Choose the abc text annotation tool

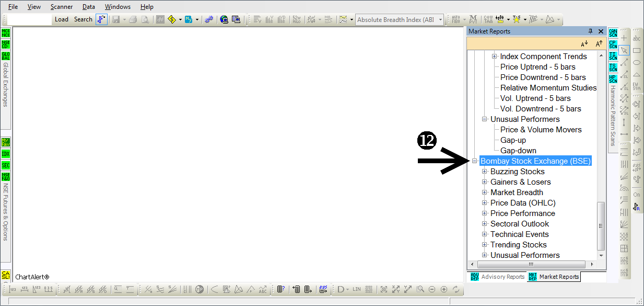(637, 38)
